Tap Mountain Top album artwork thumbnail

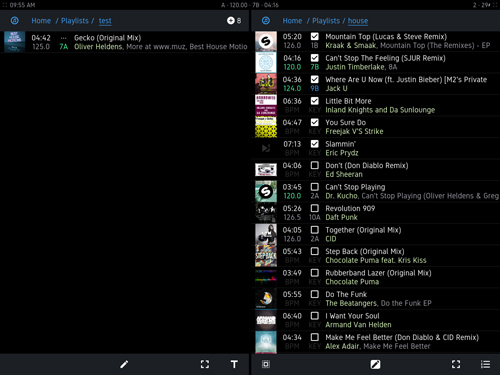coord(266,41)
